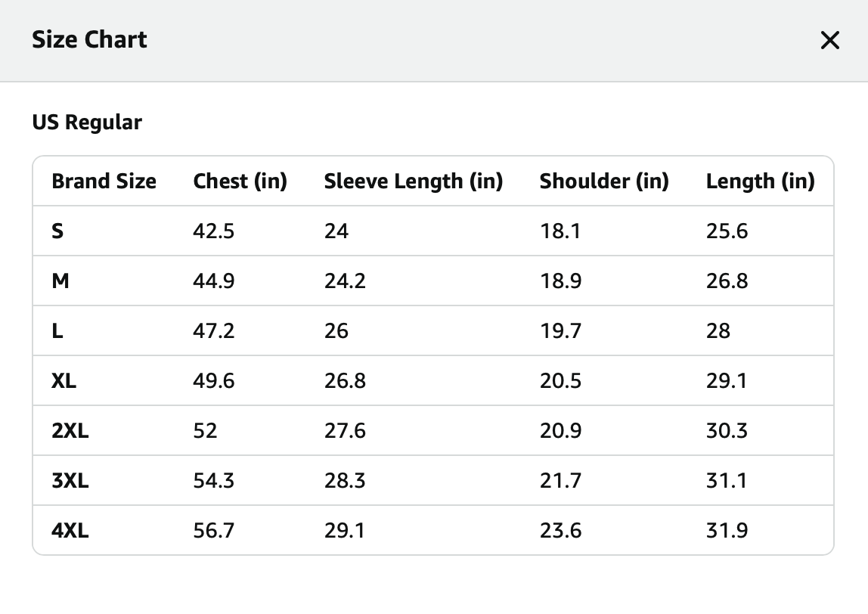Select the XL size row label
The image size is (868, 614).
(64, 380)
